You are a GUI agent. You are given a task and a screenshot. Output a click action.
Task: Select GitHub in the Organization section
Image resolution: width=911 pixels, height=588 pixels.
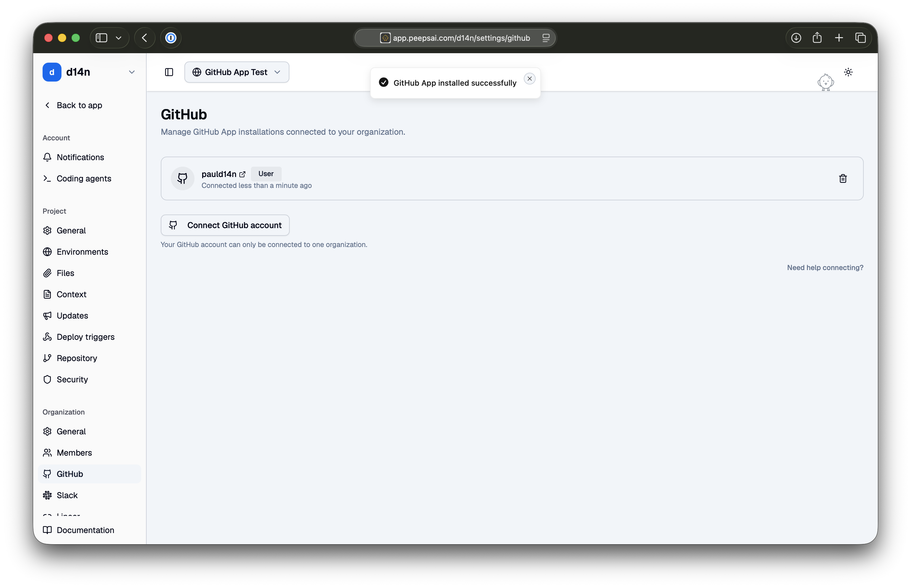click(90, 474)
